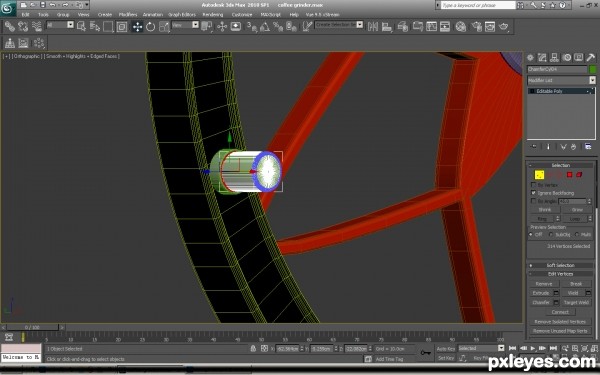The width and height of the screenshot is (600, 375).
Task: Toggle the 3D Snaps icon
Action: [251, 26]
